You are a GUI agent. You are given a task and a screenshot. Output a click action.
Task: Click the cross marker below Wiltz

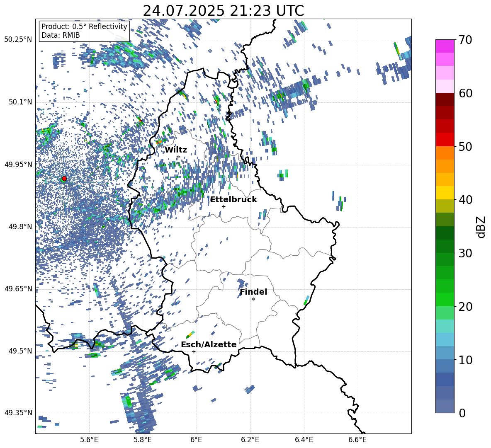point(178,157)
